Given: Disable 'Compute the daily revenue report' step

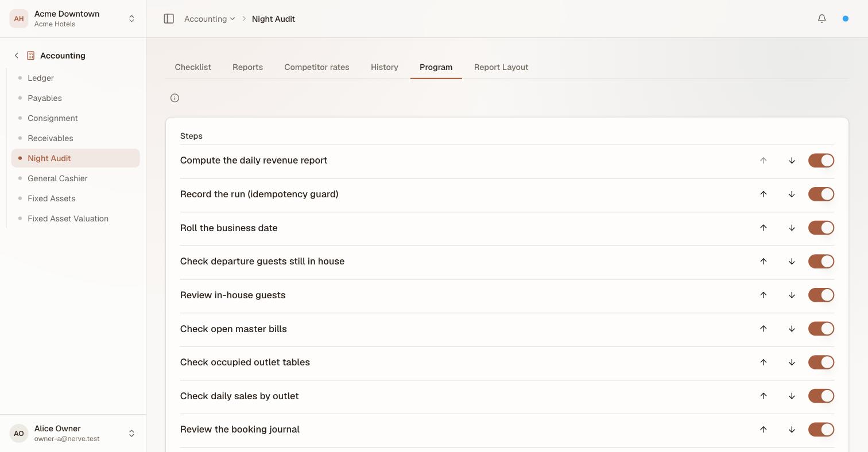Looking at the screenshot, I should click(x=821, y=161).
